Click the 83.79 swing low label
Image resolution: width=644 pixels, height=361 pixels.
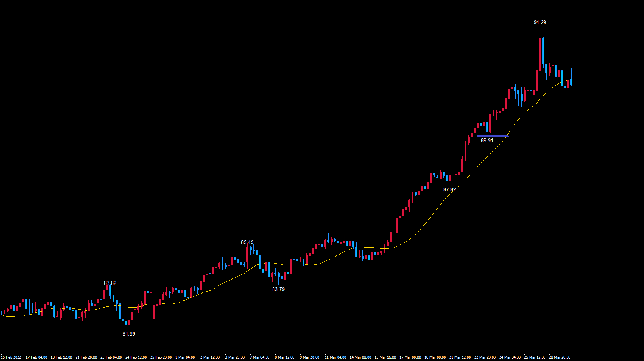pyautogui.click(x=278, y=290)
